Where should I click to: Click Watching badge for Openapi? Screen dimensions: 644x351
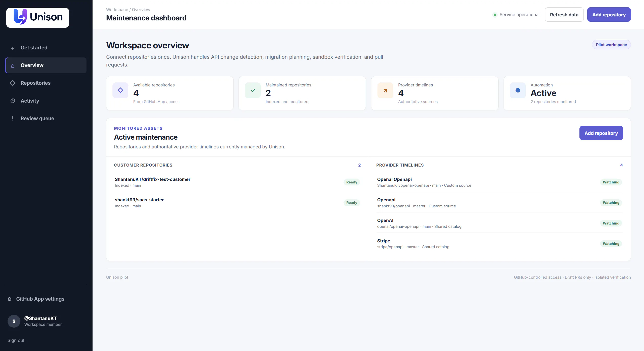click(x=611, y=203)
